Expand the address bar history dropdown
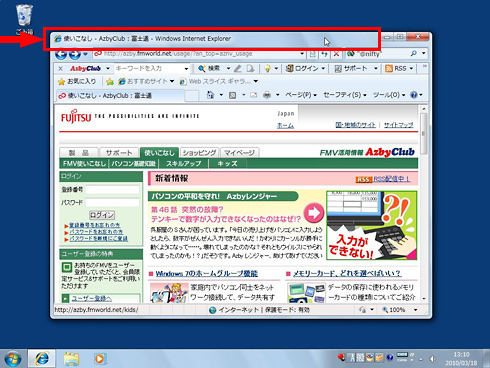Image resolution: width=490 pixels, height=368 pixels. [302, 54]
